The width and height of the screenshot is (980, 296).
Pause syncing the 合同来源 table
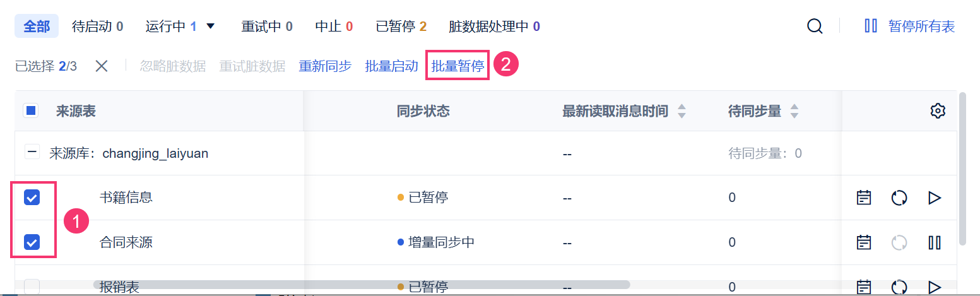(x=935, y=242)
